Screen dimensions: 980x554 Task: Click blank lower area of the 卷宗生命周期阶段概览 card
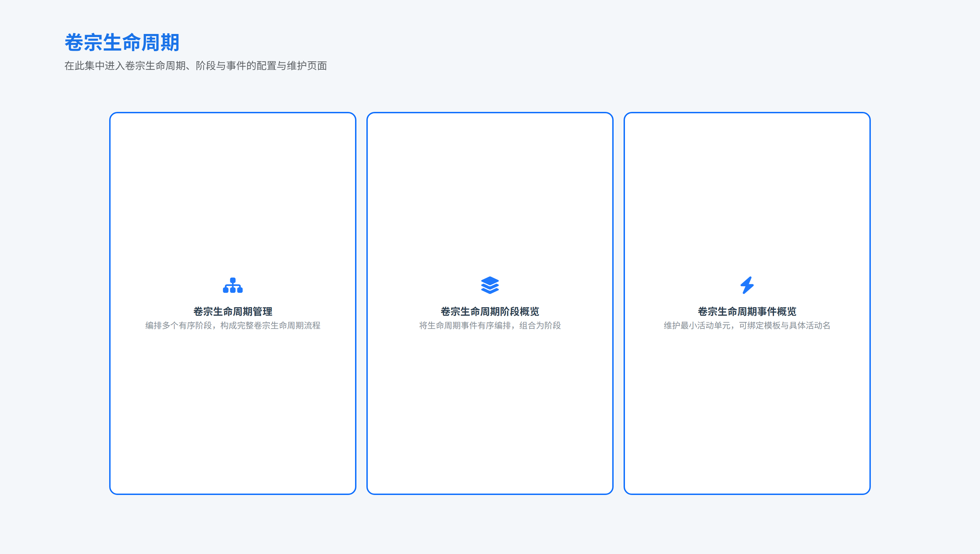tap(490, 418)
